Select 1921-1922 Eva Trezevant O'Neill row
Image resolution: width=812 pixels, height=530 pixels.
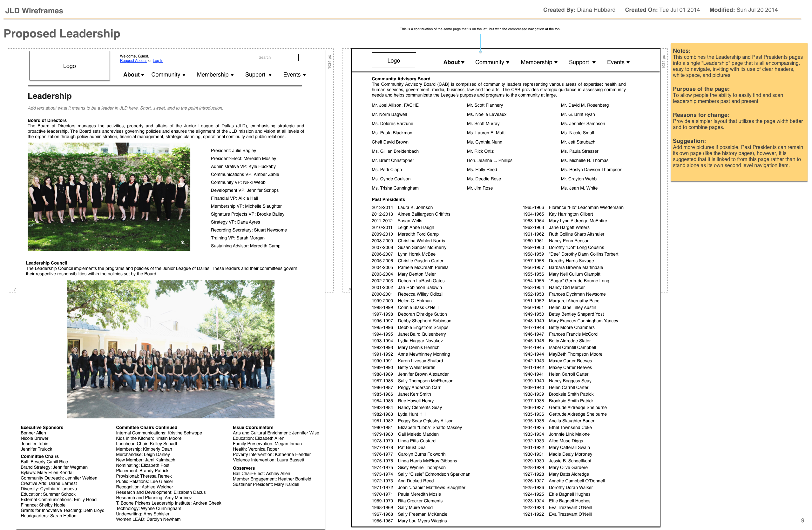pos(557,514)
